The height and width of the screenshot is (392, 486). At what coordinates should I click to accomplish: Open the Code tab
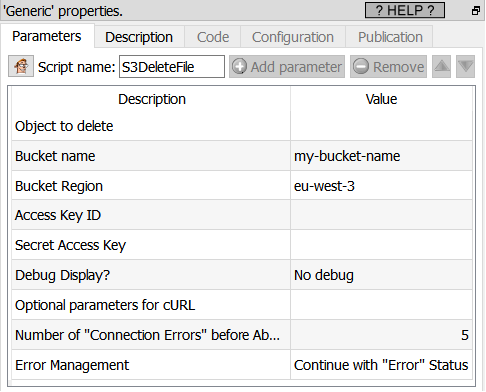(213, 37)
